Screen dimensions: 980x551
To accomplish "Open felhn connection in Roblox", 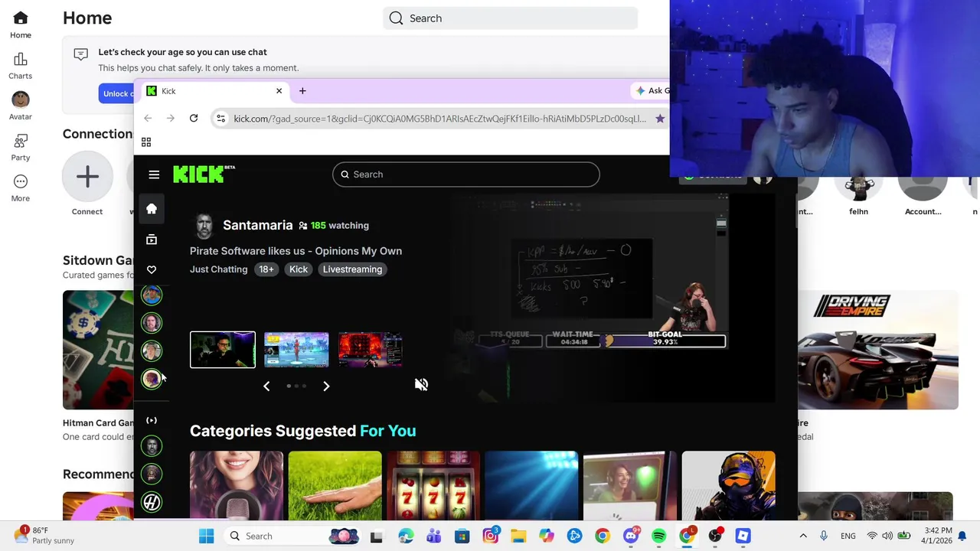I will [x=859, y=194].
